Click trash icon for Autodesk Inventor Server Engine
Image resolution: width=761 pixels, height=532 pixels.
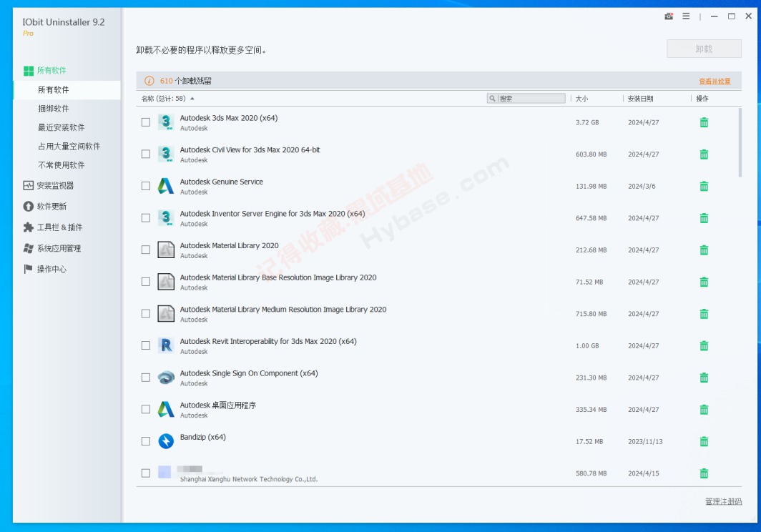[x=704, y=218]
